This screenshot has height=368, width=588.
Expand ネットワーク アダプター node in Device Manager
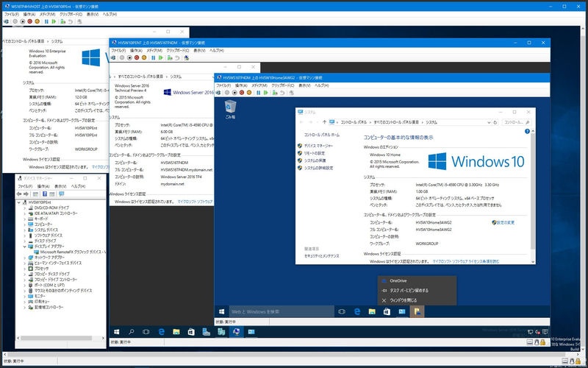tap(25, 258)
